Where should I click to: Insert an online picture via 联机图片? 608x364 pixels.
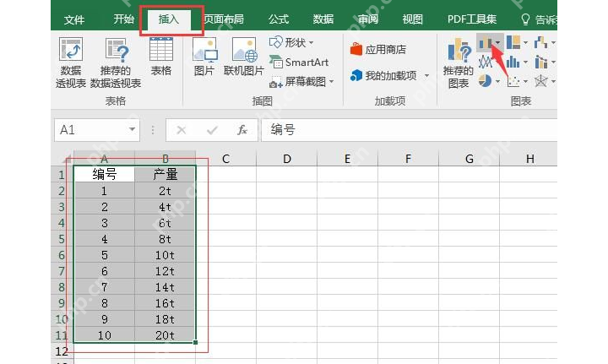(244, 57)
